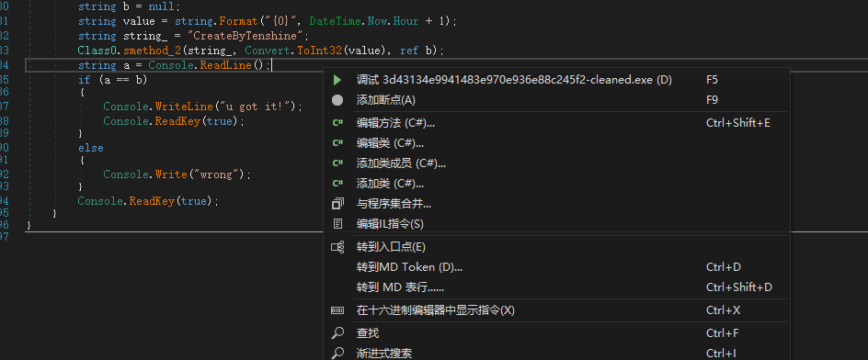Click the else keyword in code
Image resolution: width=868 pixels, height=360 pixels.
[91, 148]
